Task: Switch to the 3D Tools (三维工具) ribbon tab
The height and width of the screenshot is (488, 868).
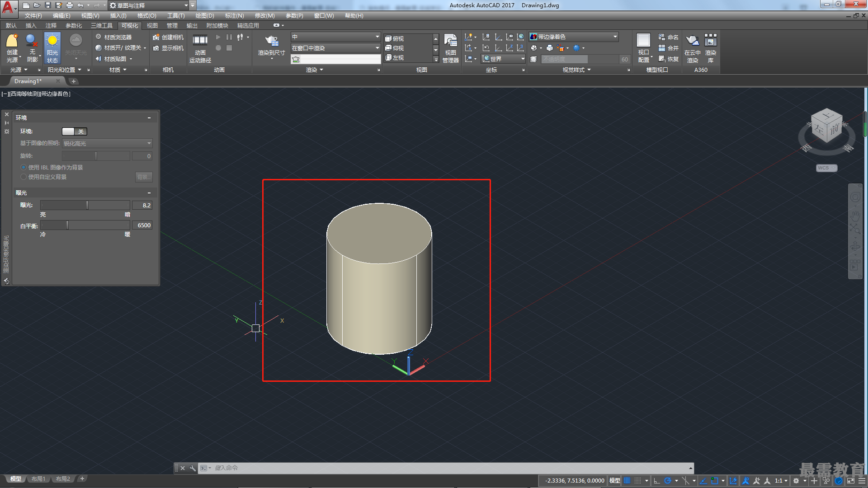Action: (x=102, y=25)
